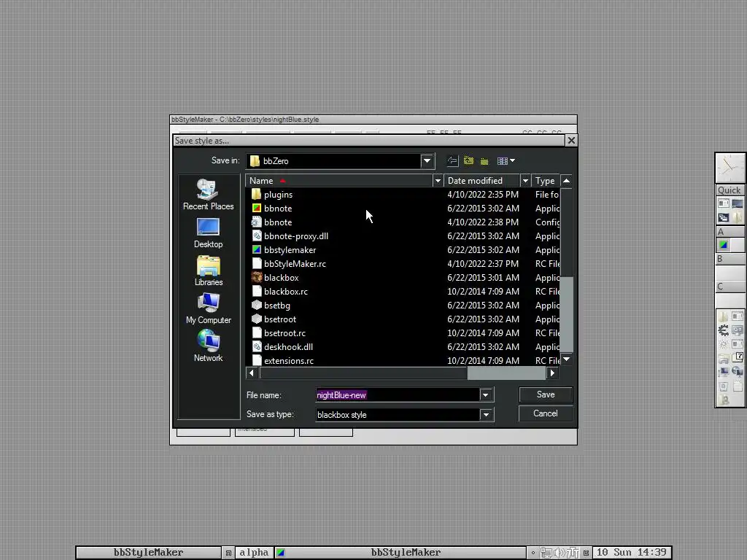Open Network in the places bar
The height and width of the screenshot is (560, 747).
tap(208, 346)
